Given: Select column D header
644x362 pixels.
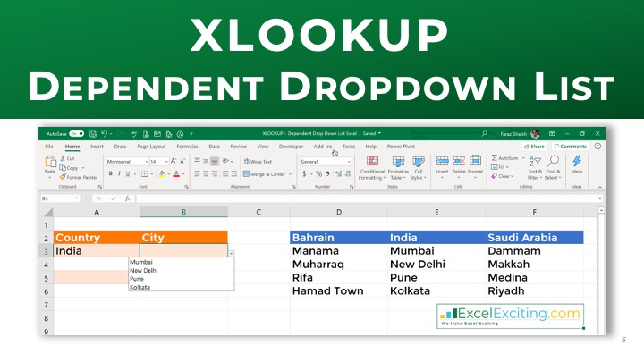Looking at the screenshot, I should coord(339,212).
